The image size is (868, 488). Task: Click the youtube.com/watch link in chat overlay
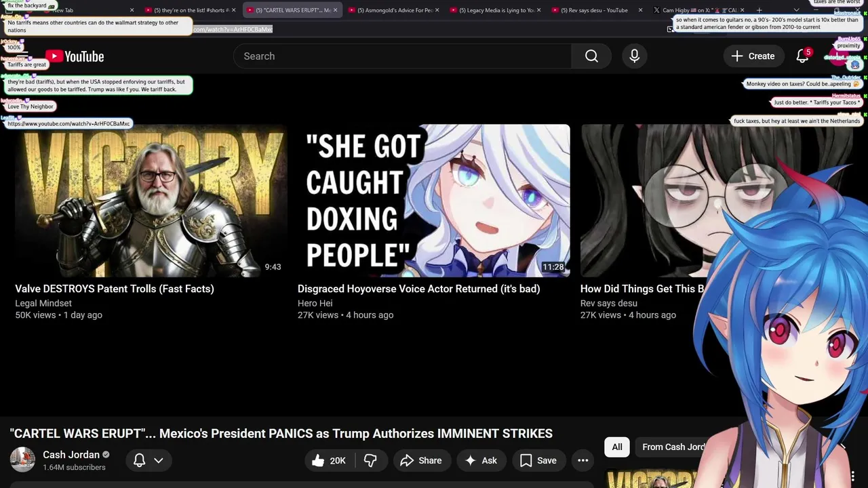tap(68, 124)
